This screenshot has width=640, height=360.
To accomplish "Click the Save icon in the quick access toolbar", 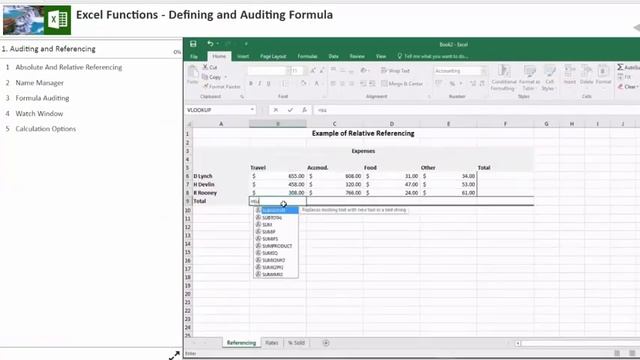I will point(193,44).
